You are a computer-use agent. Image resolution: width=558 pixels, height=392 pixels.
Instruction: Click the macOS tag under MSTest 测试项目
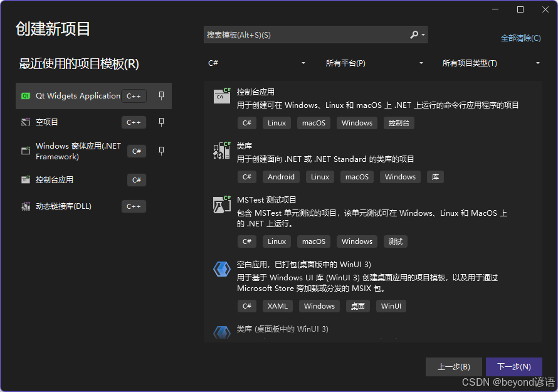(313, 241)
